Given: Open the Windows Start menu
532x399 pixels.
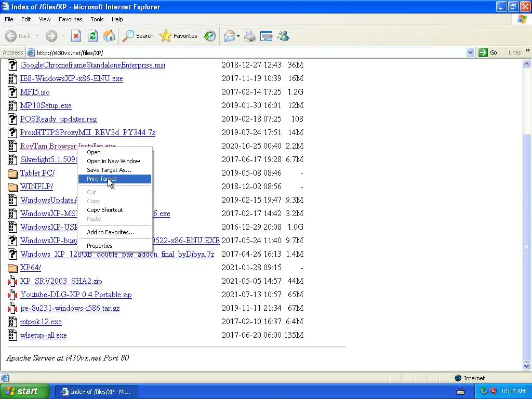Looking at the screenshot, I should (x=24, y=392).
